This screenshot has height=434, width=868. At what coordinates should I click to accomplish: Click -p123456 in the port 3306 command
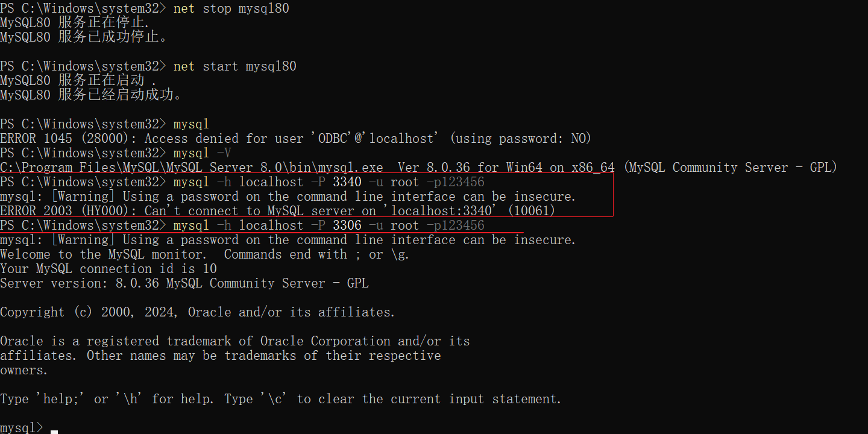point(455,225)
